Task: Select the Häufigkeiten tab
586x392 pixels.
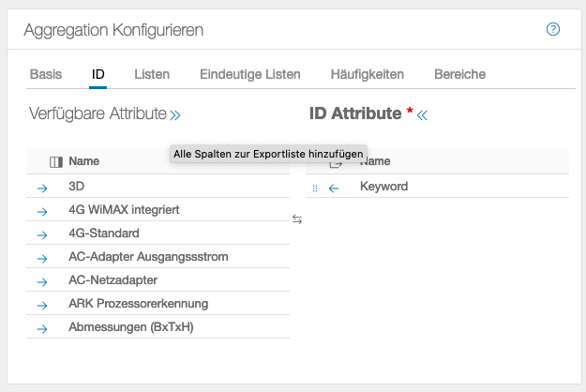Action: [367, 74]
